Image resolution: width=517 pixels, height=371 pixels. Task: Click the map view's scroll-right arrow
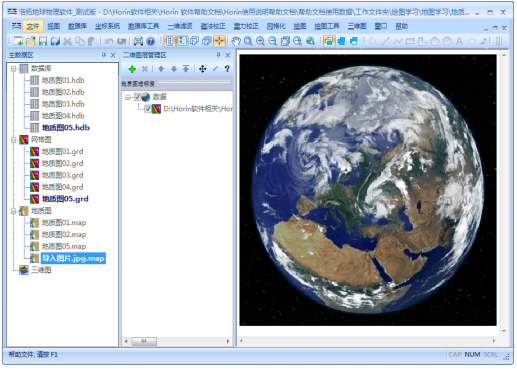[494, 341]
